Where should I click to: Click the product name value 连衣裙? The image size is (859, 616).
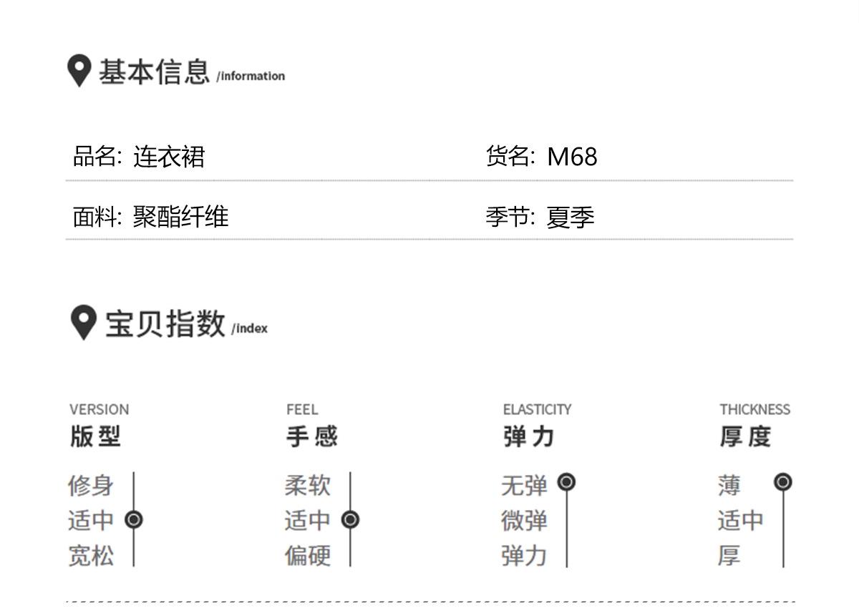pos(169,157)
